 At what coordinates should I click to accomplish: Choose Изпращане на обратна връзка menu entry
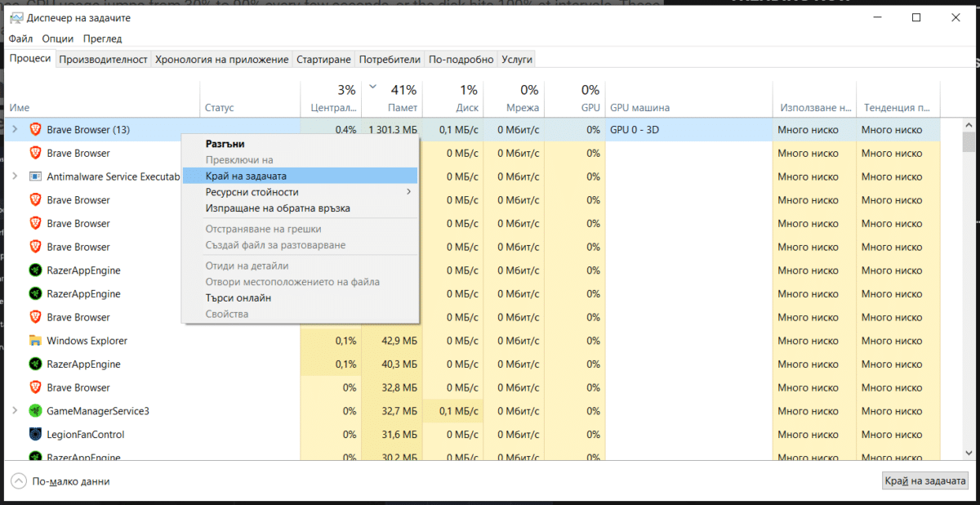[300, 208]
